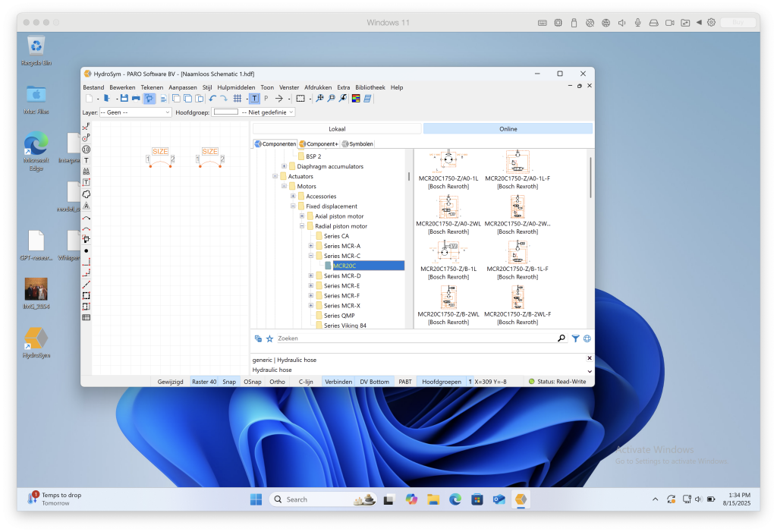
Task: Select the diagonal line drawing tool
Action: [x=87, y=285]
